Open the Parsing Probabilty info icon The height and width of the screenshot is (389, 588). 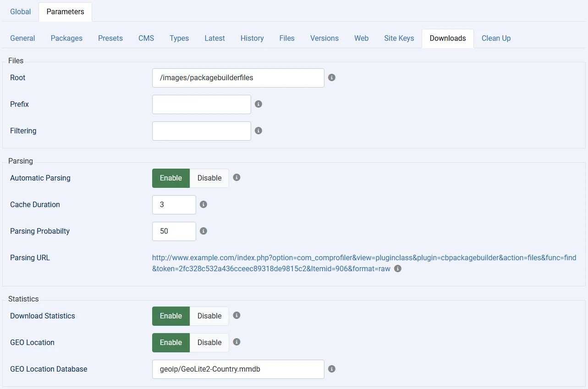tap(203, 231)
